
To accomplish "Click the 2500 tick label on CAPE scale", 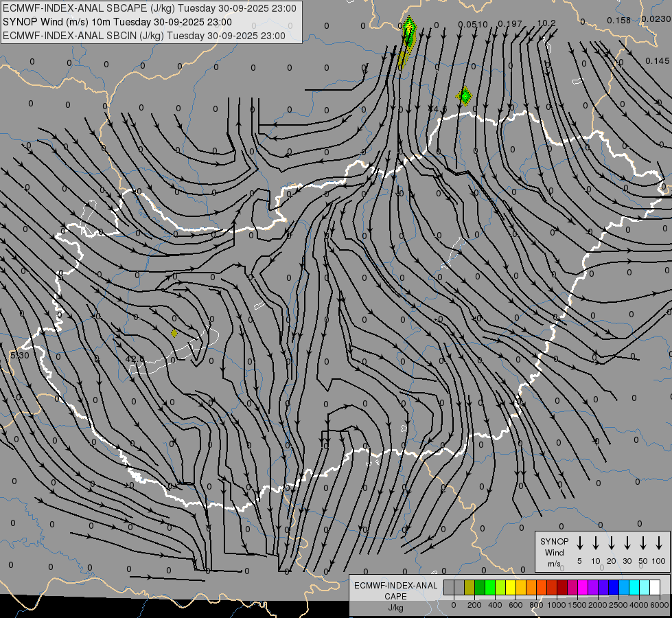I will pyautogui.click(x=618, y=605).
